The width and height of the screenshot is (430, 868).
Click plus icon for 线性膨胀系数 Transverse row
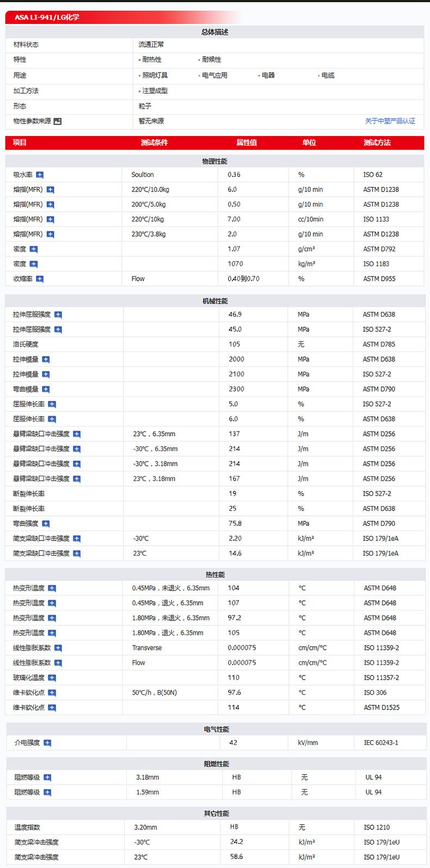pos(58,648)
